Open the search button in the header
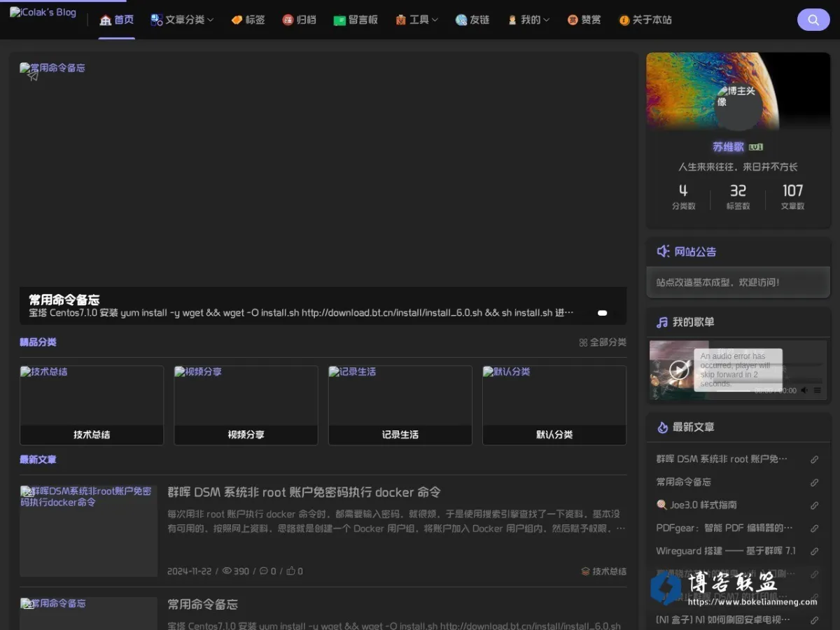Image resolution: width=840 pixels, height=630 pixels. coord(813,20)
